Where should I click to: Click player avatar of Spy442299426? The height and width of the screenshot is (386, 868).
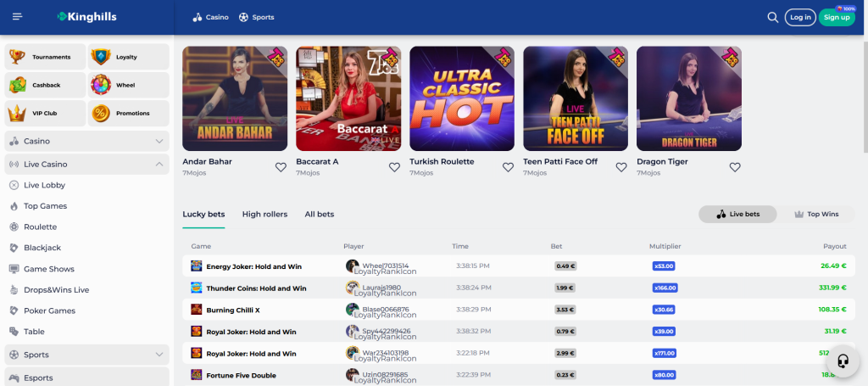(352, 331)
